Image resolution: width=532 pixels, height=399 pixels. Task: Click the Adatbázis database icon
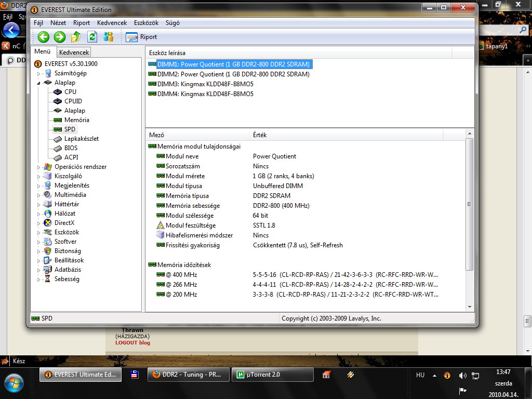[48, 270]
